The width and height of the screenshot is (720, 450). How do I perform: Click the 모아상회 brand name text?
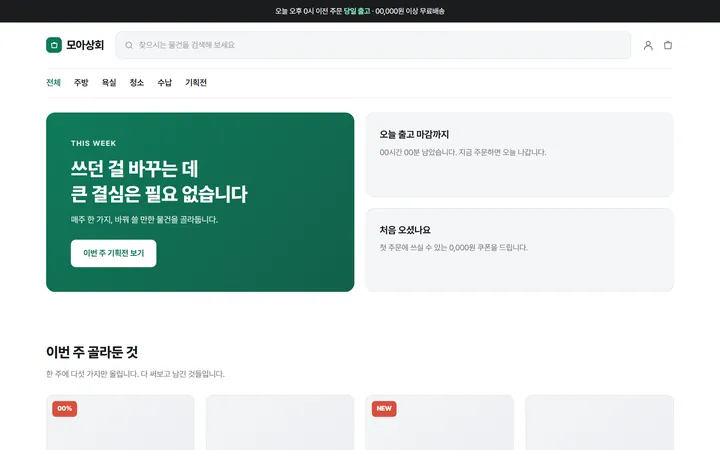coord(85,45)
